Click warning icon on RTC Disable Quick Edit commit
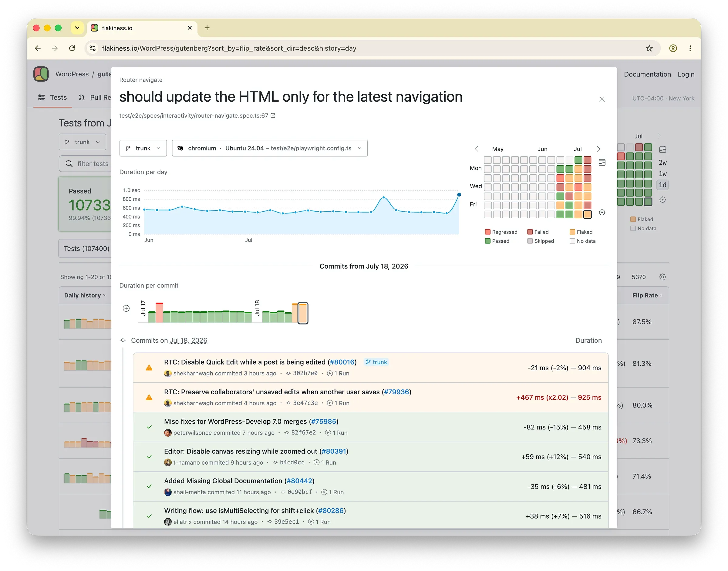 pos(149,368)
